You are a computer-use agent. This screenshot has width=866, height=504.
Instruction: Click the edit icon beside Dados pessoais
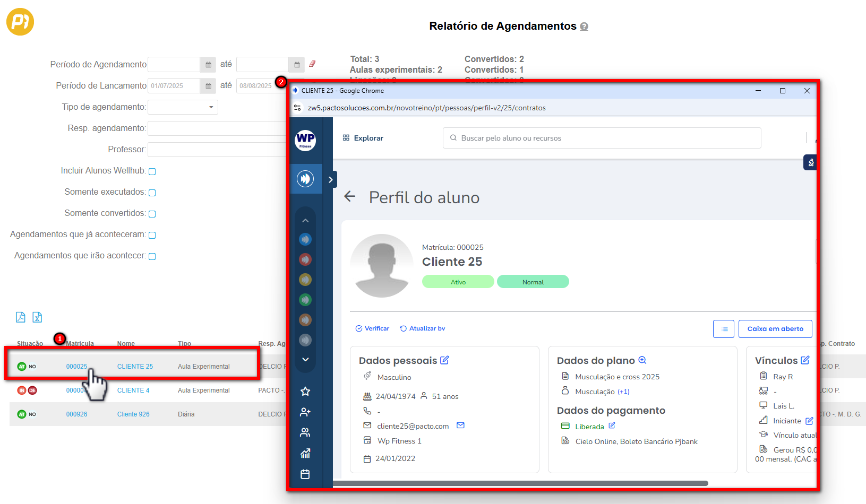click(x=444, y=360)
